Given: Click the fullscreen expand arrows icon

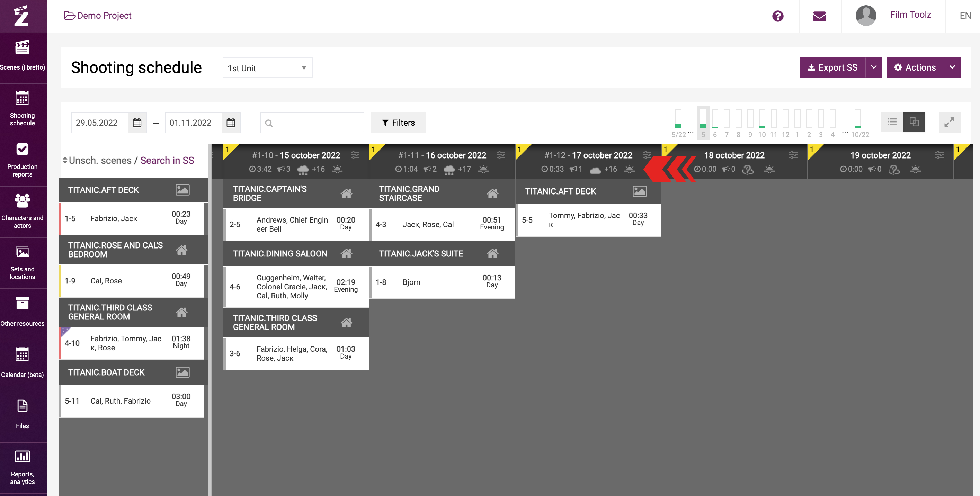Looking at the screenshot, I should (x=949, y=122).
